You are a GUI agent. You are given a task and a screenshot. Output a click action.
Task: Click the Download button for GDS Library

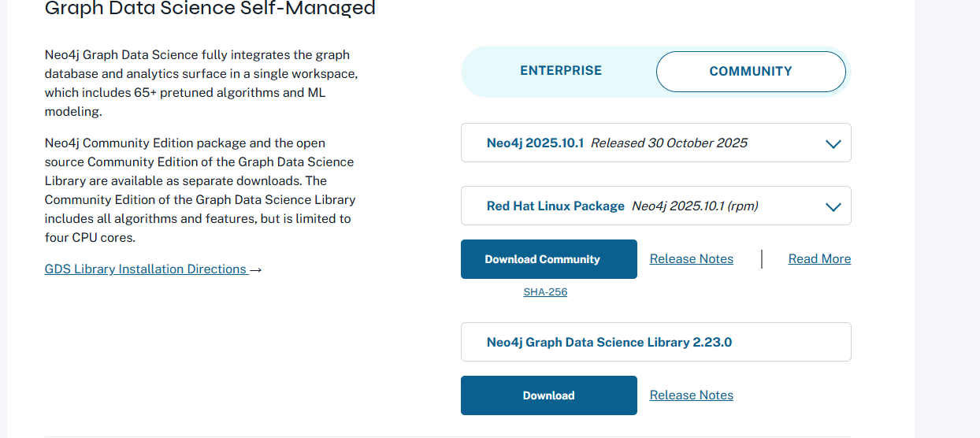pyautogui.click(x=548, y=395)
